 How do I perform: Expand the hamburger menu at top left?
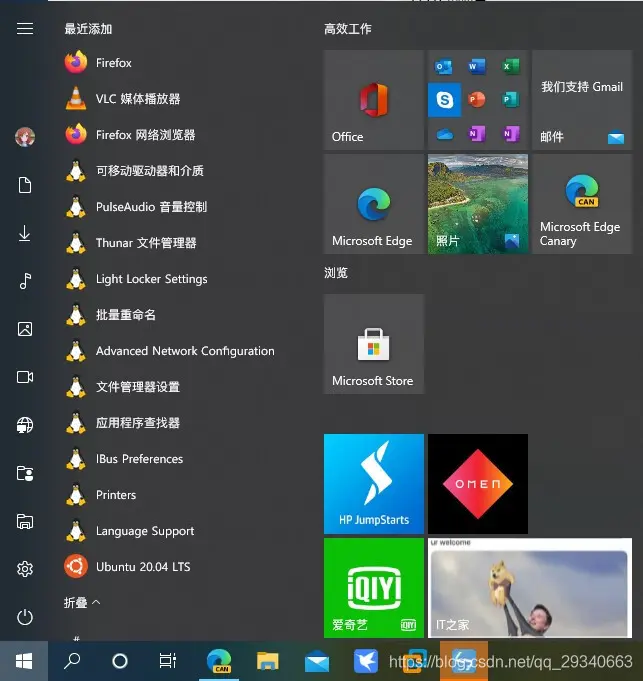tap(25, 29)
